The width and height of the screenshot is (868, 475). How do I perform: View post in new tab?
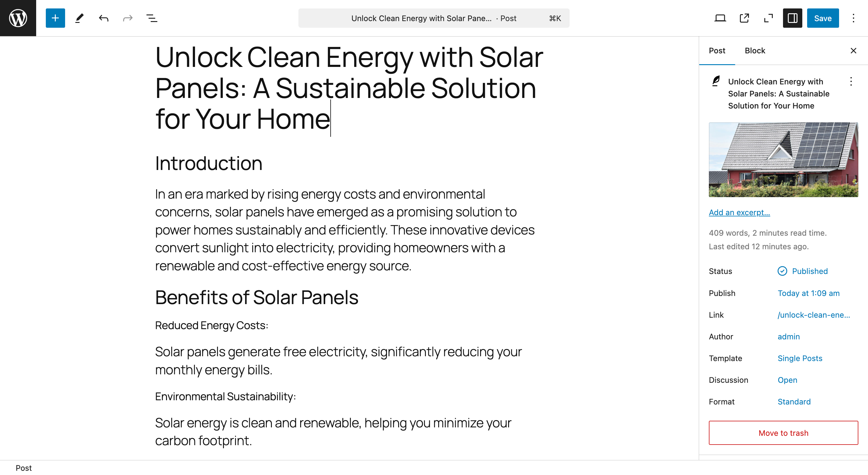744,18
